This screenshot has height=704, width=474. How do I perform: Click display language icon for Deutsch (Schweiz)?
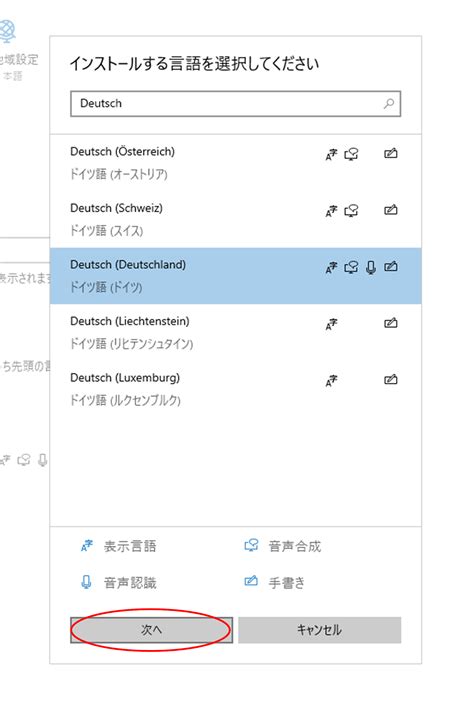tap(331, 211)
